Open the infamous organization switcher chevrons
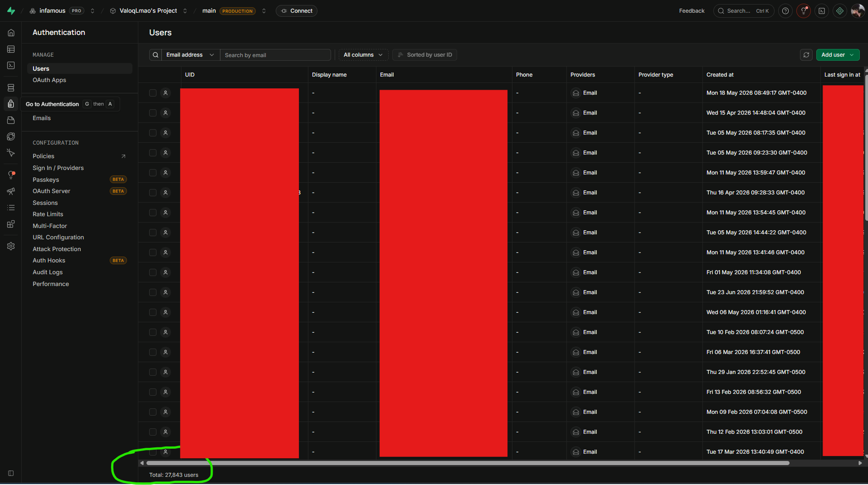 click(x=93, y=11)
